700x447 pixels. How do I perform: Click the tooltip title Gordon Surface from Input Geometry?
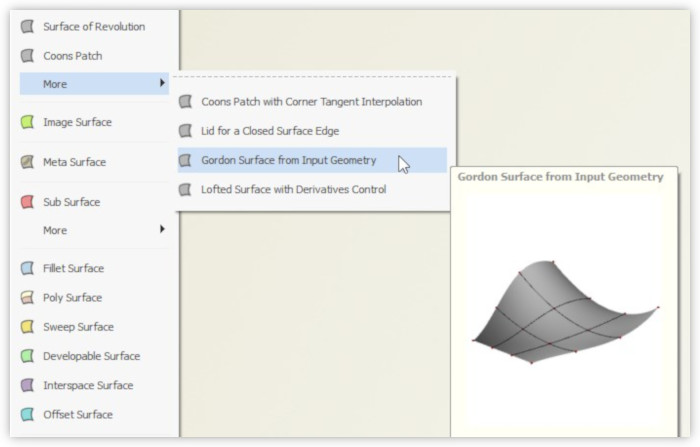click(560, 177)
